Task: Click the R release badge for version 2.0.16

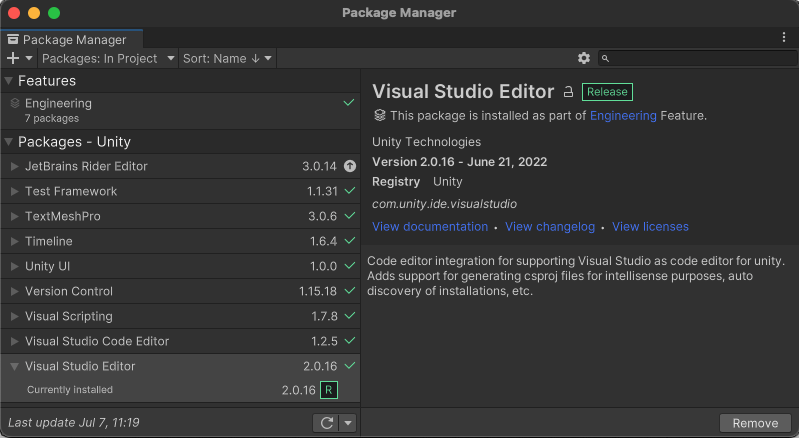Action: [x=329, y=390]
